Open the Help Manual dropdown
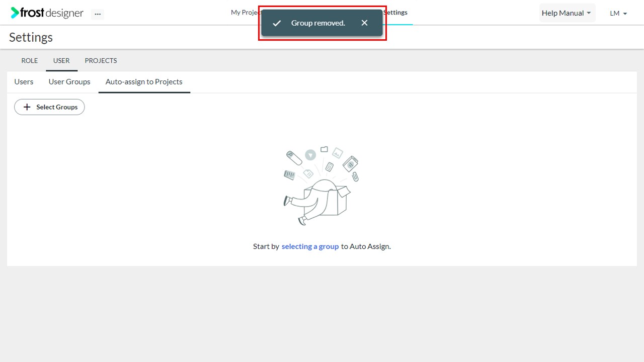644x362 pixels. tap(567, 13)
